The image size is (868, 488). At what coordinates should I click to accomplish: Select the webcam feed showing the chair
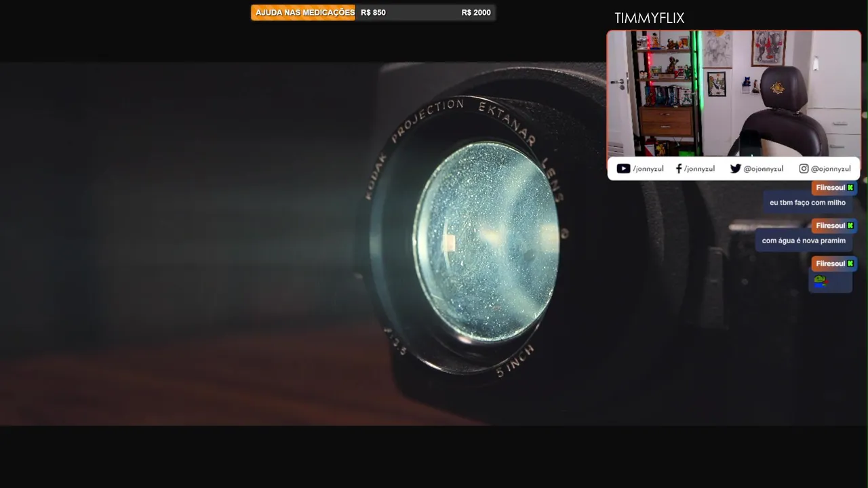(x=734, y=94)
